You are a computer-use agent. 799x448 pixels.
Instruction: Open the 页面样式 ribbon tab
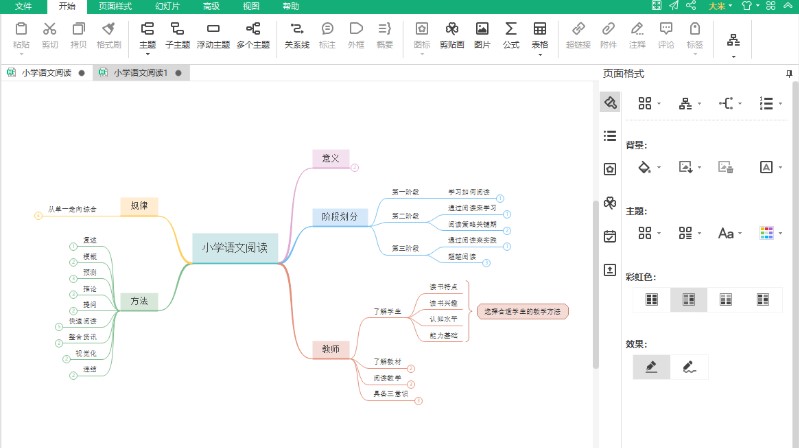pyautogui.click(x=115, y=6)
